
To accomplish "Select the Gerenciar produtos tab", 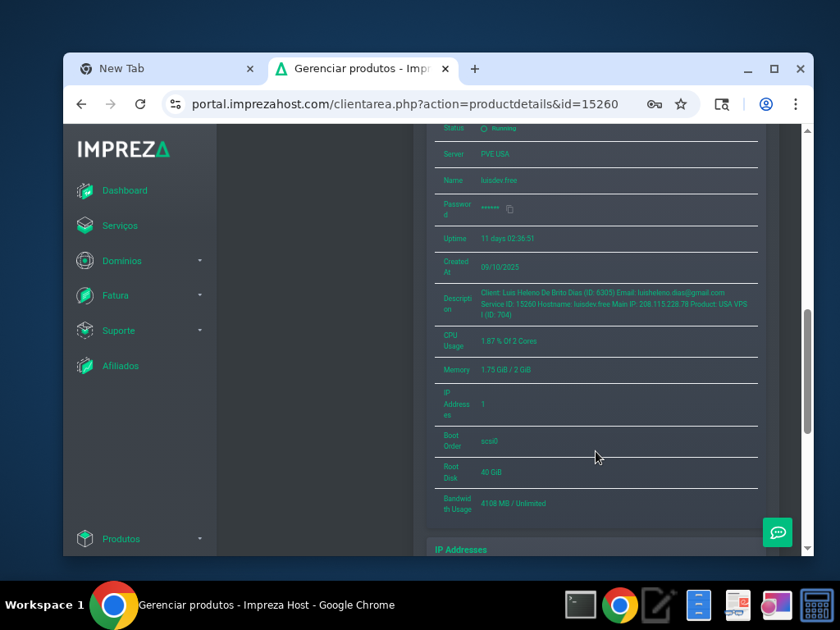I will [363, 69].
